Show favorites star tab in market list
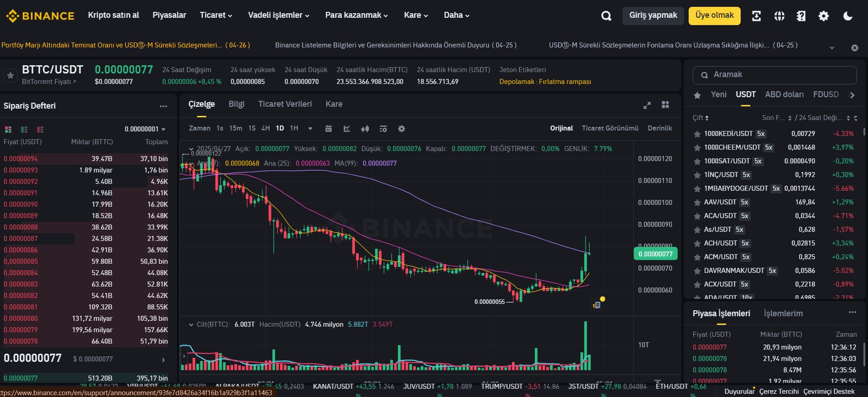Screen dimensions: 868x397 pyautogui.click(x=697, y=95)
